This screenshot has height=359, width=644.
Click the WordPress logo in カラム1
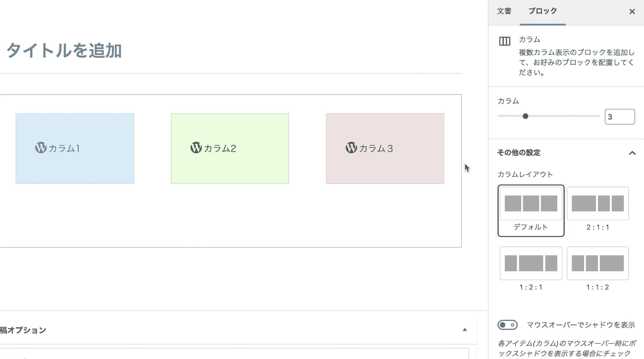click(41, 148)
